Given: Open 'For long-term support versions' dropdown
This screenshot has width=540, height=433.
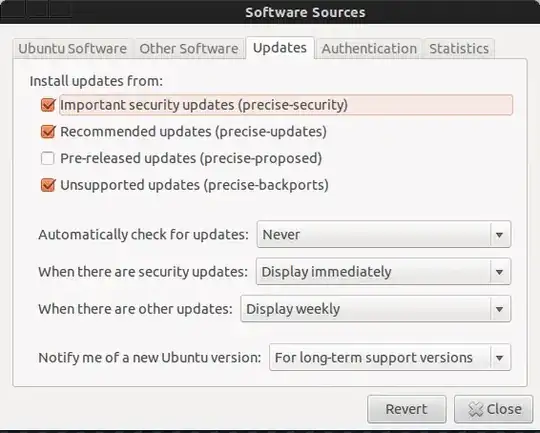Looking at the screenshot, I should pos(390,358).
